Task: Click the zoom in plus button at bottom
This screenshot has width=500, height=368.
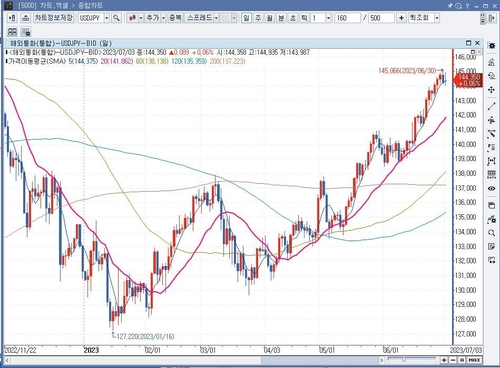Action: (x=444, y=360)
